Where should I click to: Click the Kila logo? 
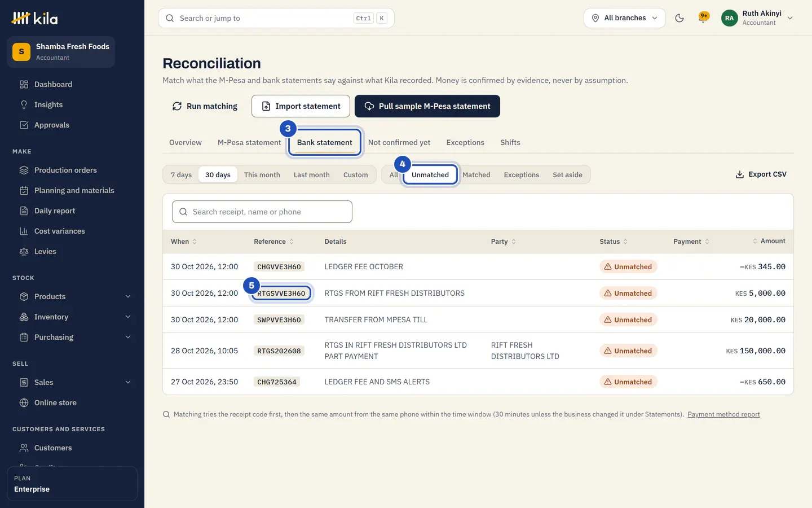(35, 18)
